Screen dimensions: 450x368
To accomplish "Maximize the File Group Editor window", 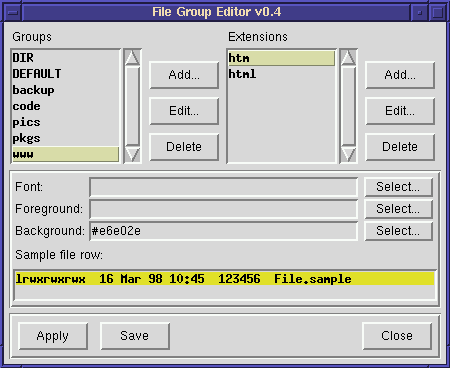I will pyautogui.click(x=437, y=13).
